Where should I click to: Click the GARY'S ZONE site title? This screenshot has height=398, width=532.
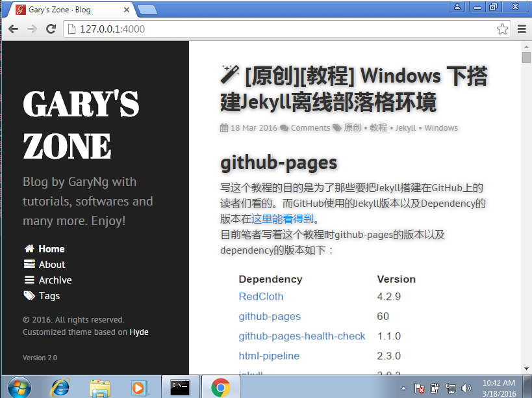click(x=81, y=125)
